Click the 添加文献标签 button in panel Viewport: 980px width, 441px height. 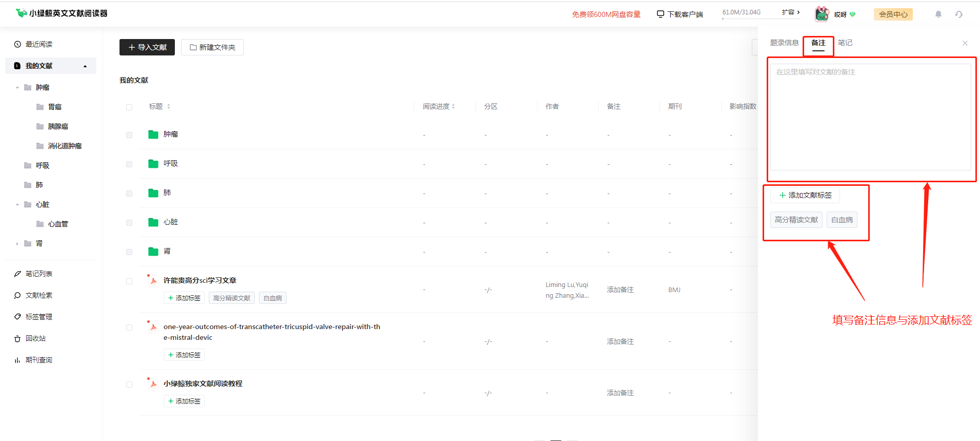point(805,195)
